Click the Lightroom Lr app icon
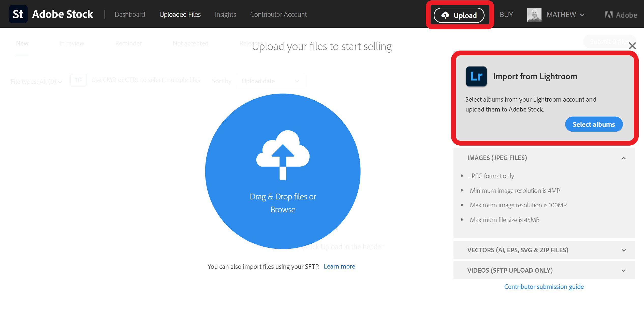Viewport: 644px width, 313px height. tap(476, 76)
